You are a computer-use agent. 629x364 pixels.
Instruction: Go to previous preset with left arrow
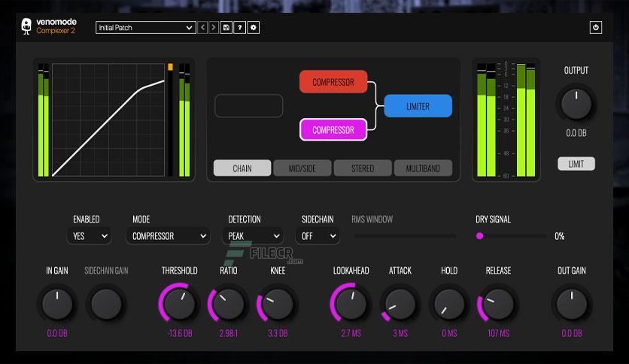click(x=202, y=28)
